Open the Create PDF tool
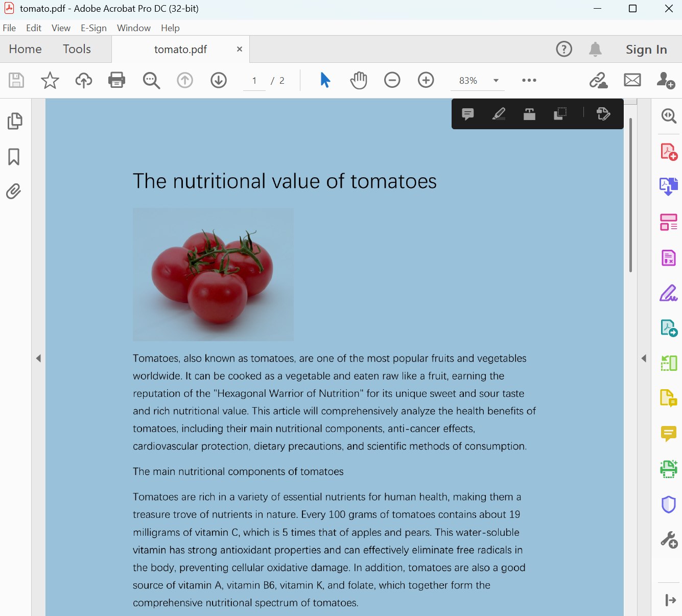 pyautogui.click(x=668, y=151)
